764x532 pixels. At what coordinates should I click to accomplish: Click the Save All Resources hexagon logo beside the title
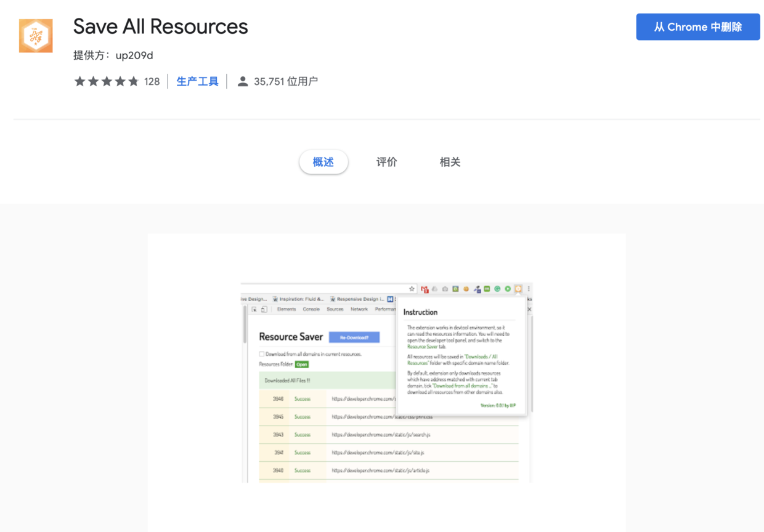pos(35,35)
